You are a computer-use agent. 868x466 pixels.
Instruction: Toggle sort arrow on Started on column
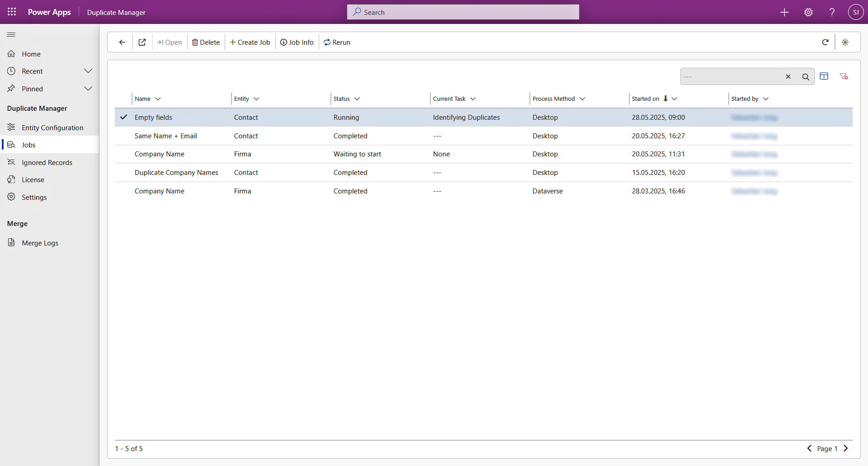click(x=665, y=99)
